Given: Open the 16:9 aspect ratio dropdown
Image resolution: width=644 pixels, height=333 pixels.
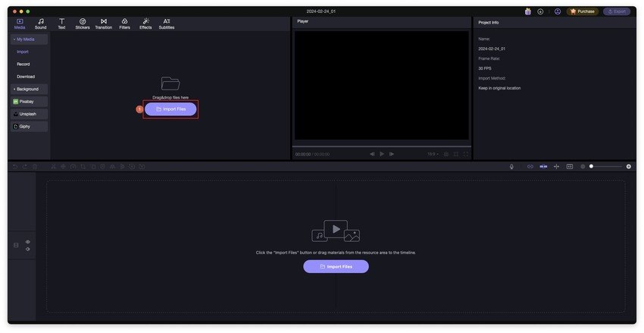Looking at the screenshot, I should pos(432,154).
